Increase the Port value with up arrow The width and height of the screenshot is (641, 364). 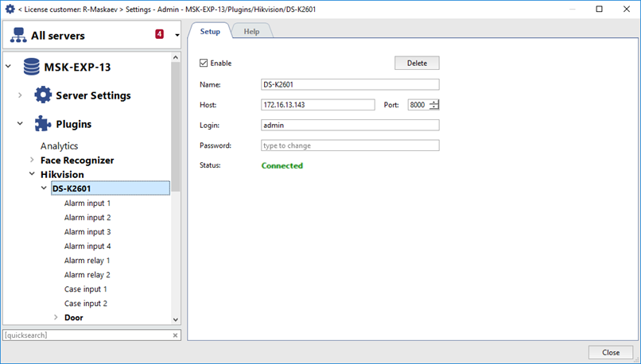point(434,103)
